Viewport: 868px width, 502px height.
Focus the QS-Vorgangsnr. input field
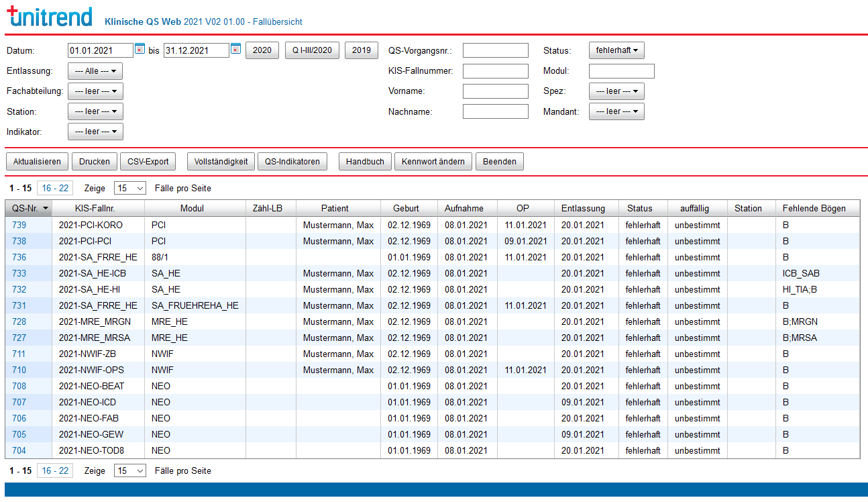(496, 50)
